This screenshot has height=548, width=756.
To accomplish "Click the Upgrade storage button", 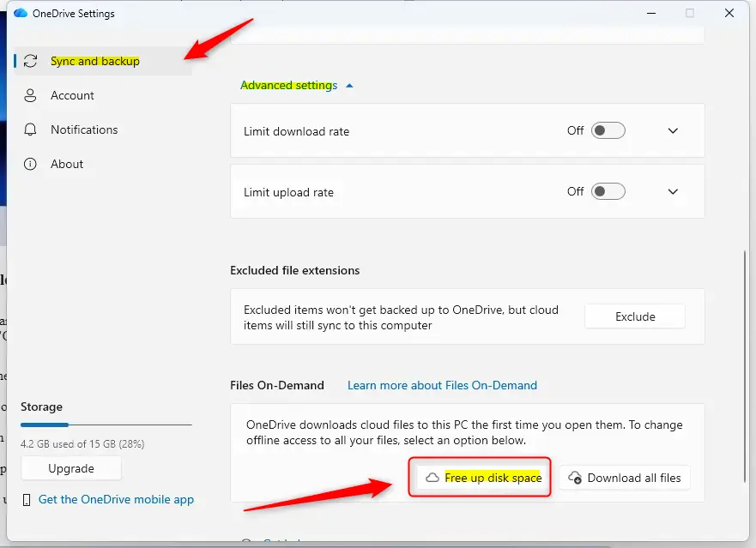I will [71, 468].
